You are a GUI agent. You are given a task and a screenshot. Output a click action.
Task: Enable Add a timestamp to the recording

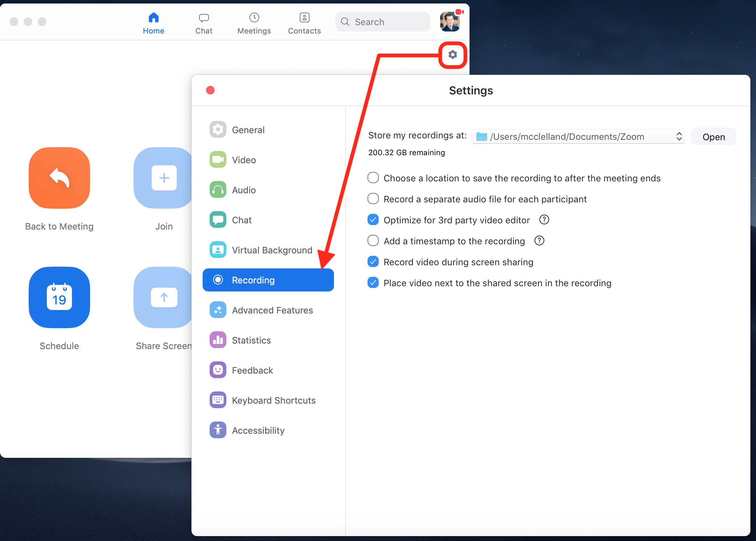[373, 241]
